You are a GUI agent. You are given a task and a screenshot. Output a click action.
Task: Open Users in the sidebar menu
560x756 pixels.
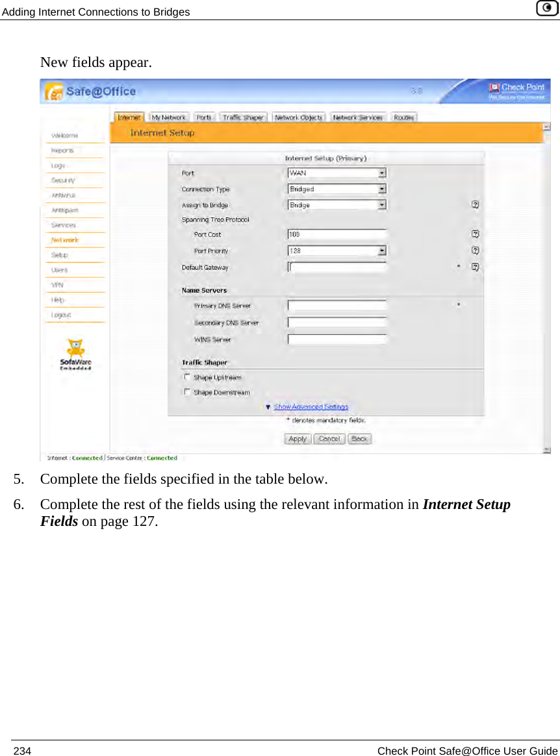click(60, 270)
